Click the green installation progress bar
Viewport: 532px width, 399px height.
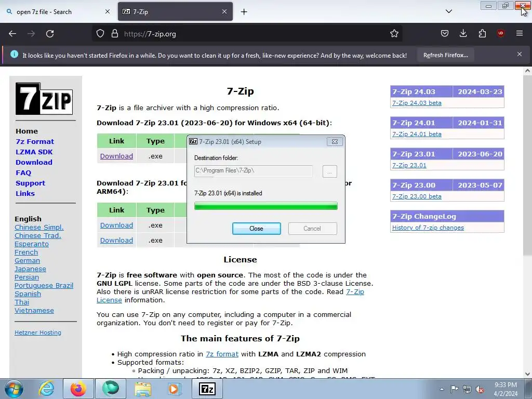tap(265, 206)
